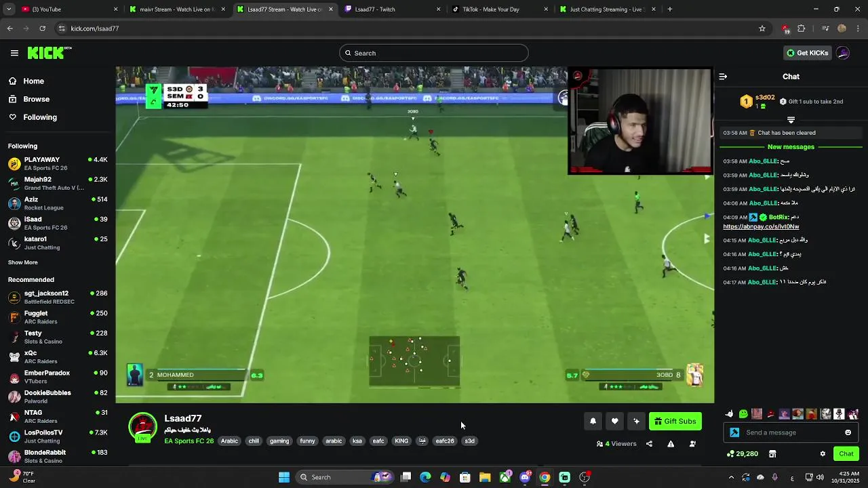Click the Kick search field
The width and height of the screenshot is (868, 488).
(x=434, y=53)
